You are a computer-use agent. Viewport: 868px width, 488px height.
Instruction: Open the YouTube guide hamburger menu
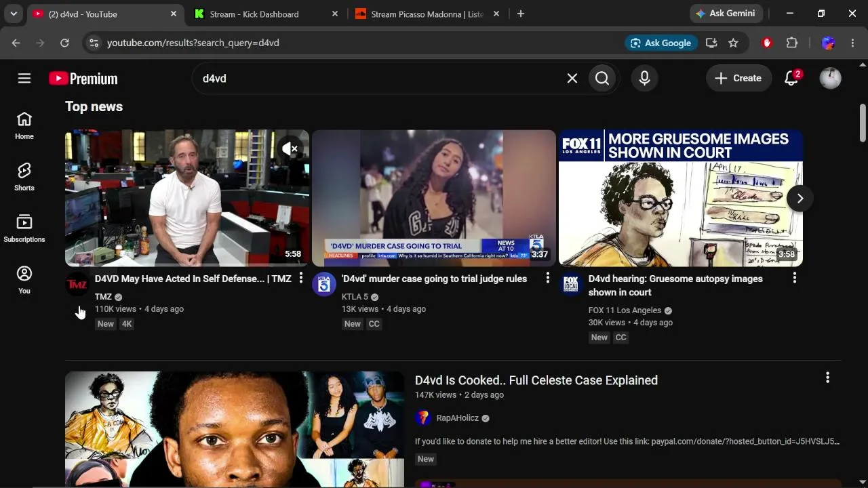click(24, 79)
